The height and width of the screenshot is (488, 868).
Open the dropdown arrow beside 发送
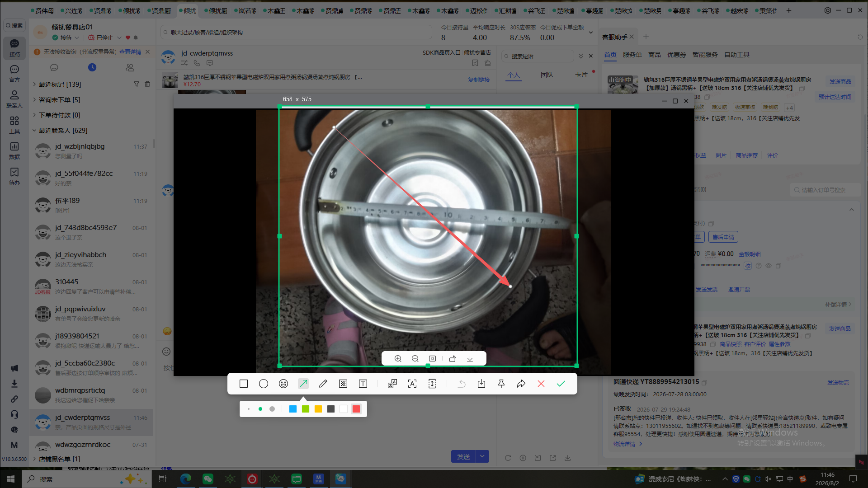[x=482, y=456]
